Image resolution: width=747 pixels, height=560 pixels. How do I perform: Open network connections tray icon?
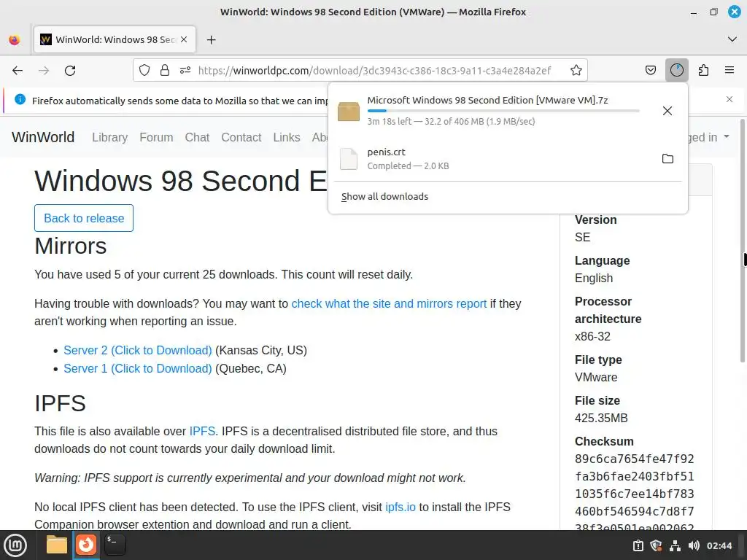click(675, 545)
